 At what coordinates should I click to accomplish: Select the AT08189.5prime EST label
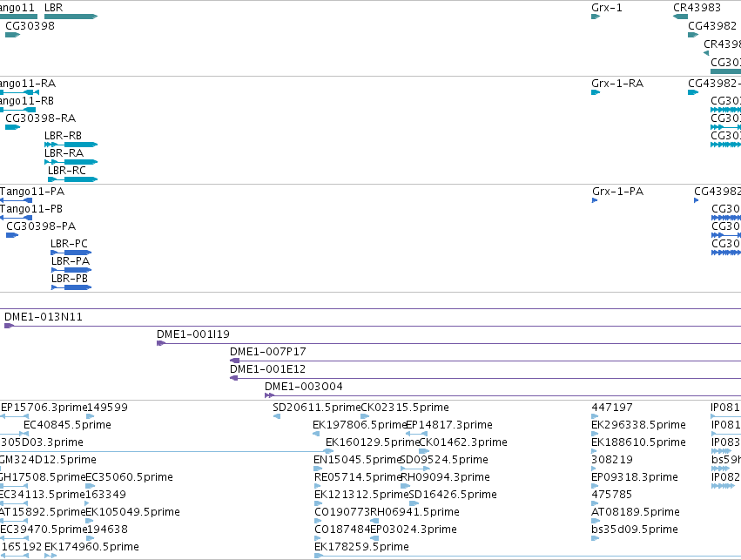[x=636, y=512]
